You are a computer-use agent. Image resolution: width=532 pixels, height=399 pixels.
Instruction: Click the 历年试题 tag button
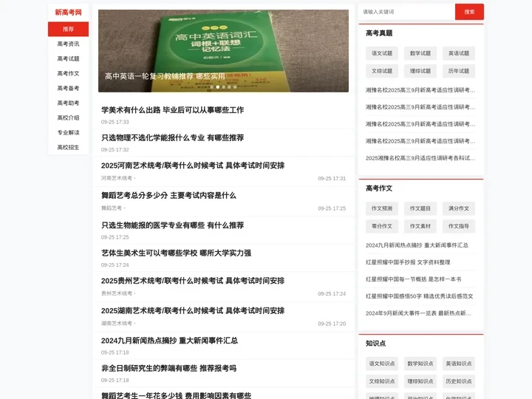tap(459, 71)
